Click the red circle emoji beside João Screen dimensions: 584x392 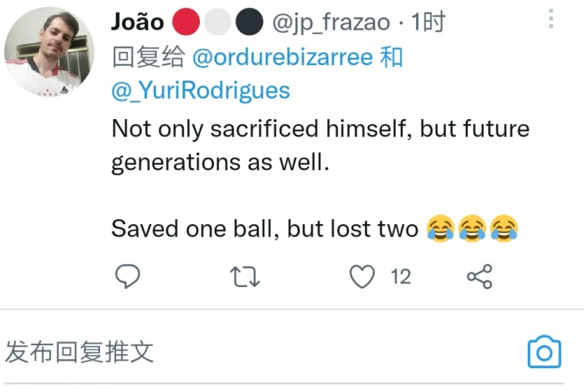click(x=186, y=23)
